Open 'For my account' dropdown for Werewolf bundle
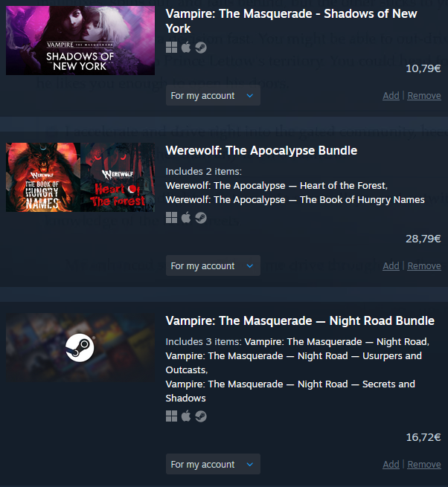The image size is (448, 487). pyautogui.click(x=213, y=265)
